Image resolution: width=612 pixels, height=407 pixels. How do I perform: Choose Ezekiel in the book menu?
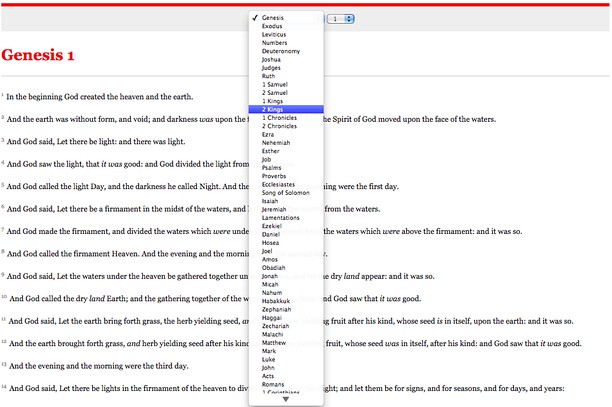click(286, 226)
